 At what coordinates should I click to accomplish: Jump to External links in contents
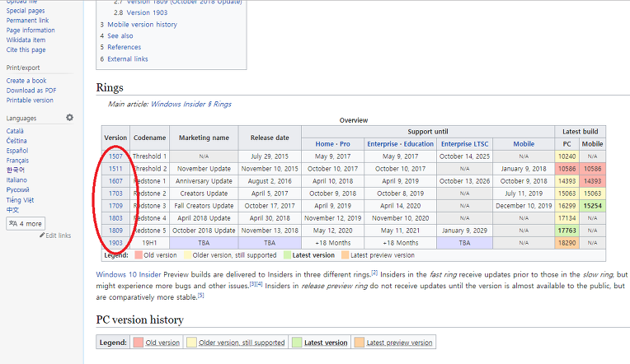127,59
